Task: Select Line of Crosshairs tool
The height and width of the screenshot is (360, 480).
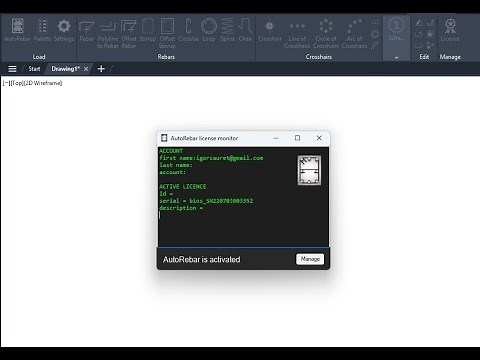Action: click(x=297, y=33)
